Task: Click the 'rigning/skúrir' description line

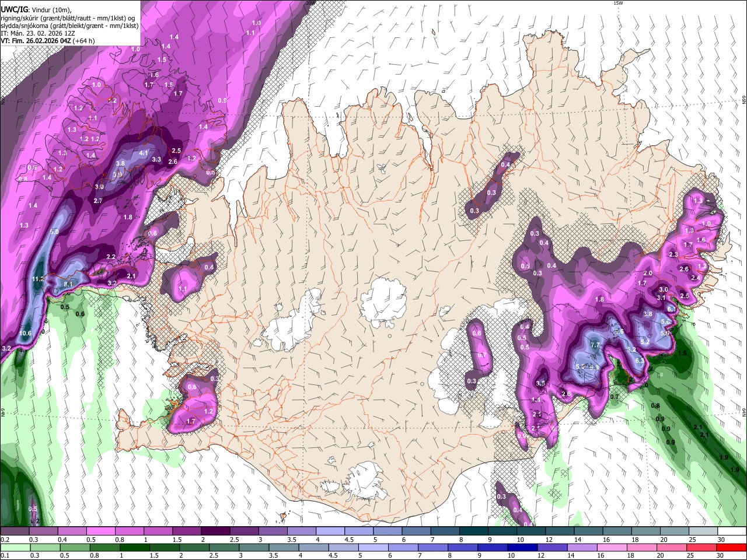Action: 69,17
